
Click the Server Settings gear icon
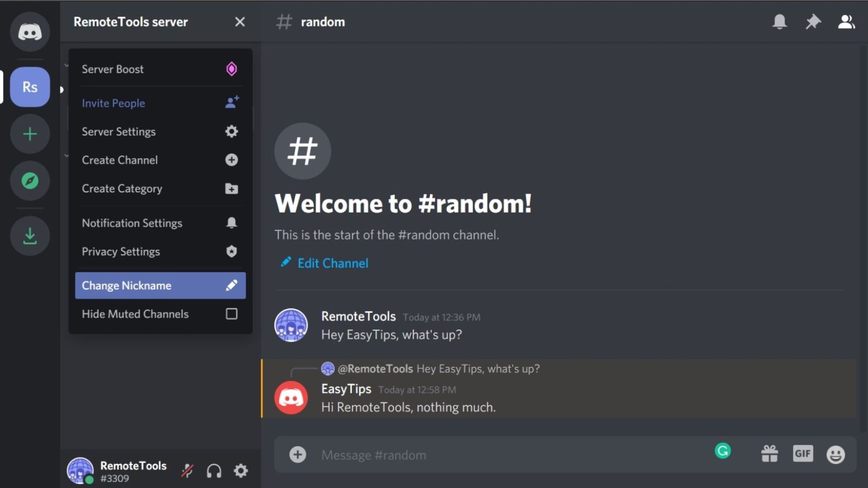pos(231,131)
